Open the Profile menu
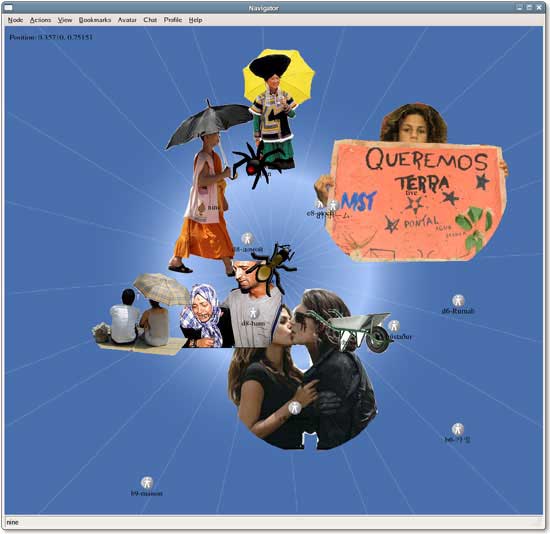550x534 pixels. pos(173,20)
